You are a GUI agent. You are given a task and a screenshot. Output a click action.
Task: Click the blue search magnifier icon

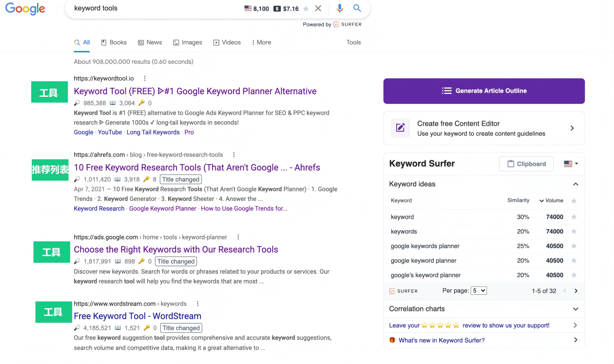[x=357, y=8]
